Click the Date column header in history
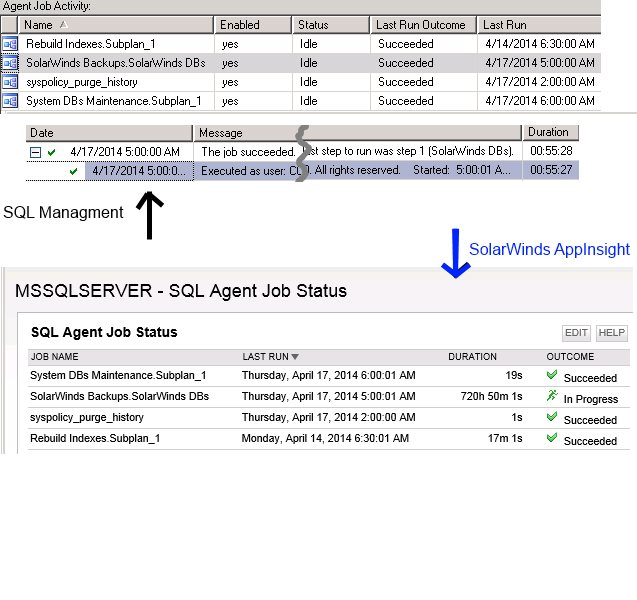Image resolution: width=637 pixels, height=600 pixels. coord(109,133)
